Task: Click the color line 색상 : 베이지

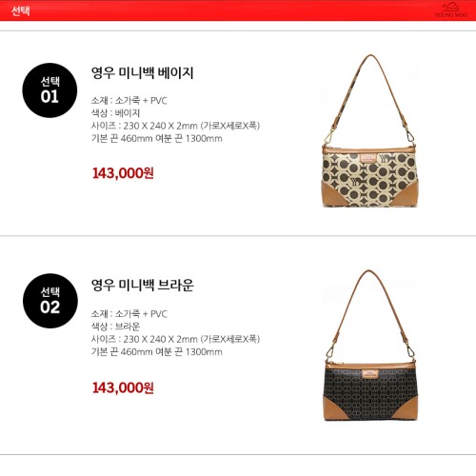Action: 115,113
